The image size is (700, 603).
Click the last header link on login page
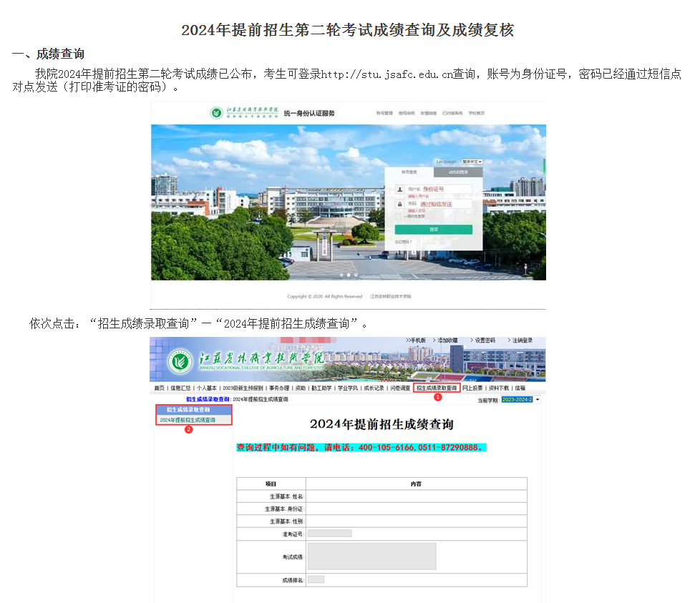(x=477, y=113)
